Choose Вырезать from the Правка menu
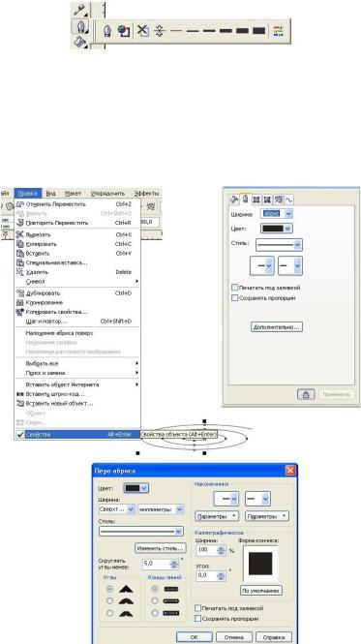Screen dimensions: 361x644 click(x=77, y=235)
